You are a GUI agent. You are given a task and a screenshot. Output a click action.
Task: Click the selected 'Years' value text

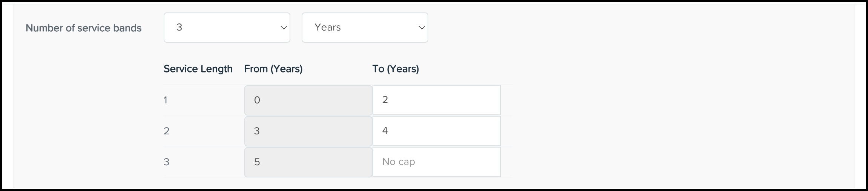pos(328,28)
